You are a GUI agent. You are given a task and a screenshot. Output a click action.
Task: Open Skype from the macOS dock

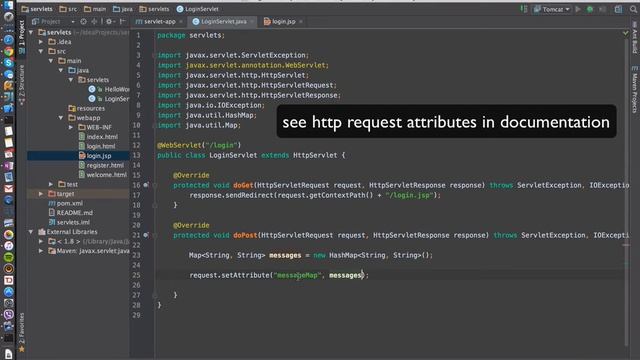click(9, 63)
